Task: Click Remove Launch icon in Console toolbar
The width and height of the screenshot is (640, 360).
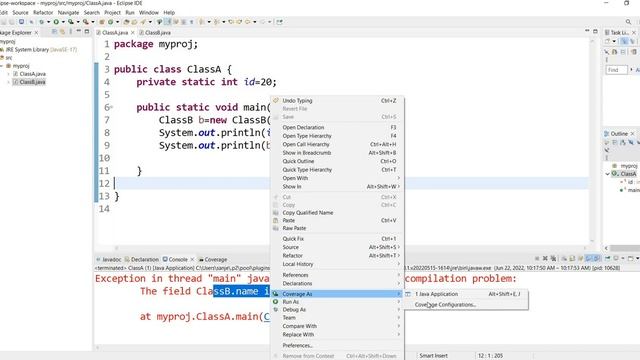Action: [545, 258]
